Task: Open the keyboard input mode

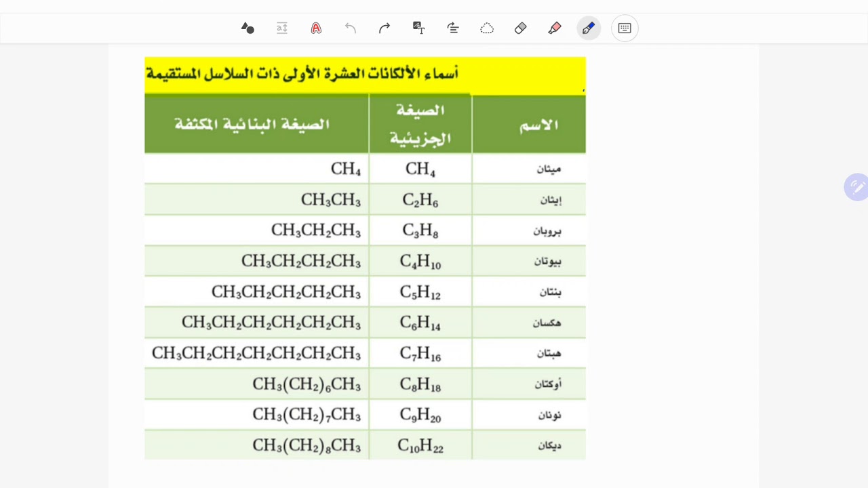Action: pos(625,28)
